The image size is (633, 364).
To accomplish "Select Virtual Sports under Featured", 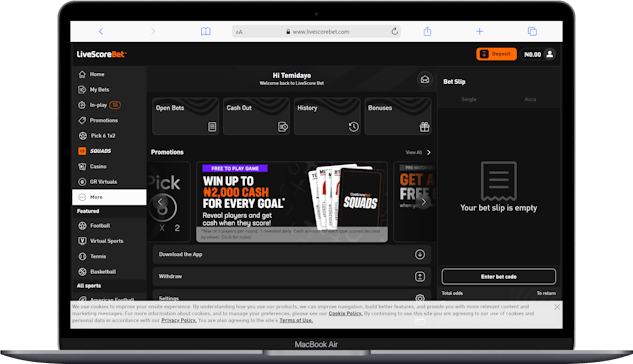I will coord(109,241).
